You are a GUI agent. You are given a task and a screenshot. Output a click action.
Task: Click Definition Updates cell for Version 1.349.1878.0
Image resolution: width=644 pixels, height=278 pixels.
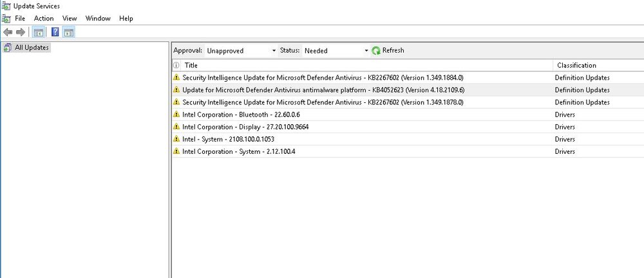(x=582, y=102)
